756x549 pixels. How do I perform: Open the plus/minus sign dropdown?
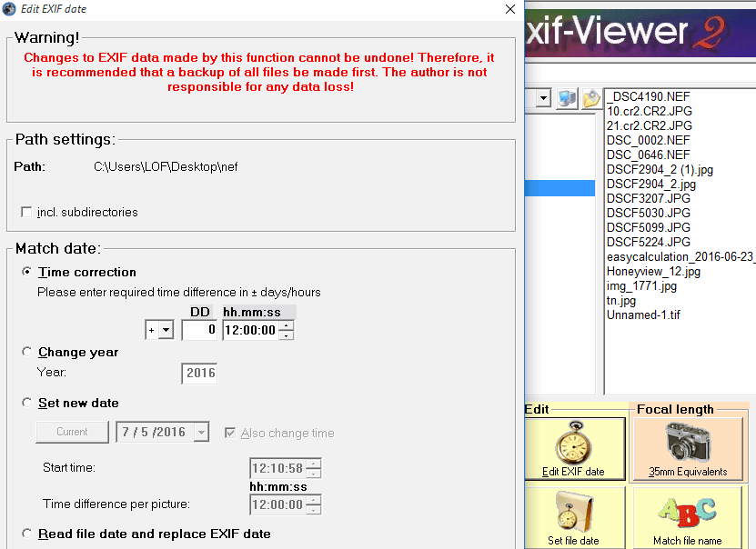click(x=166, y=330)
